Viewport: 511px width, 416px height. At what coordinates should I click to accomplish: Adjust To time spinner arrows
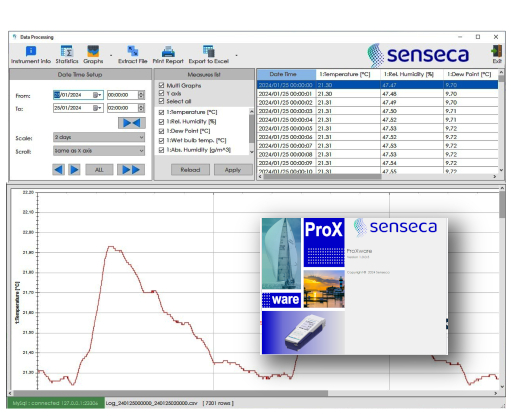coord(141,108)
